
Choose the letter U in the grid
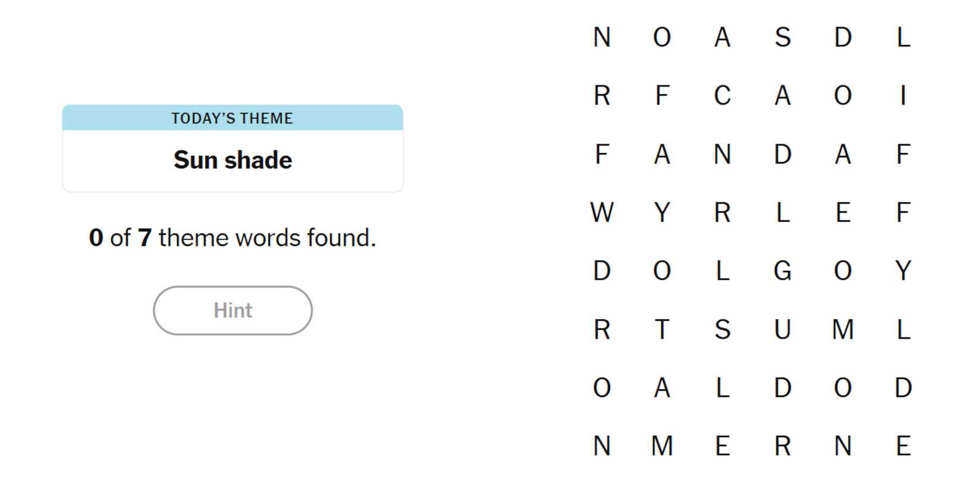pos(782,330)
